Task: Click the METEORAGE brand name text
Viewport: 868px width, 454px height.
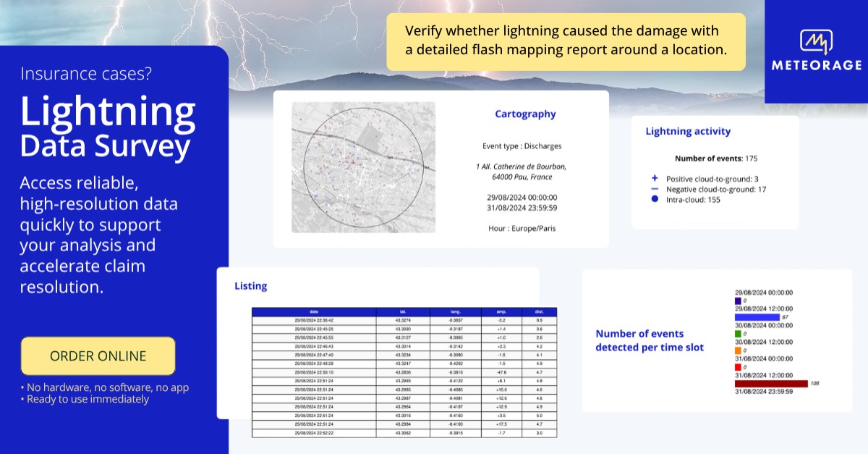Action: tap(816, 65)
